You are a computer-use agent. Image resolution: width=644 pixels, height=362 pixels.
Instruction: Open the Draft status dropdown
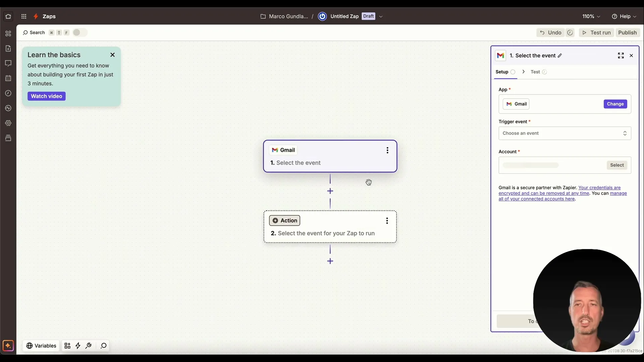[x=381, y=16]
